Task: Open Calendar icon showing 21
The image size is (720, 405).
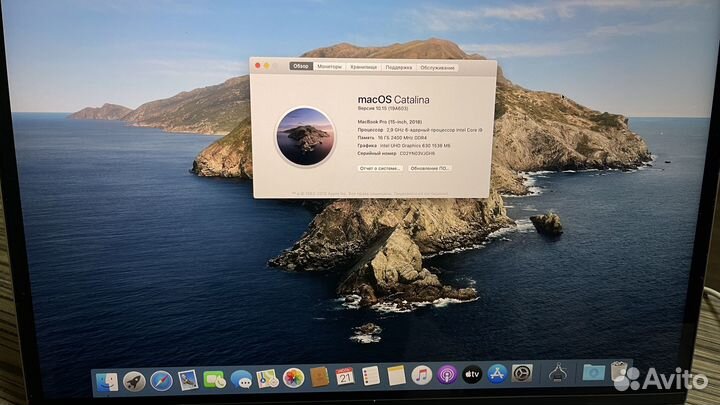Action: (345, 377)
